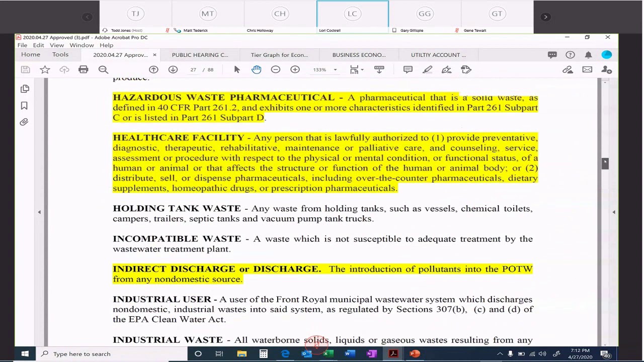Send file by email envelope icon
644x362 pixels.
click(587, 70)
